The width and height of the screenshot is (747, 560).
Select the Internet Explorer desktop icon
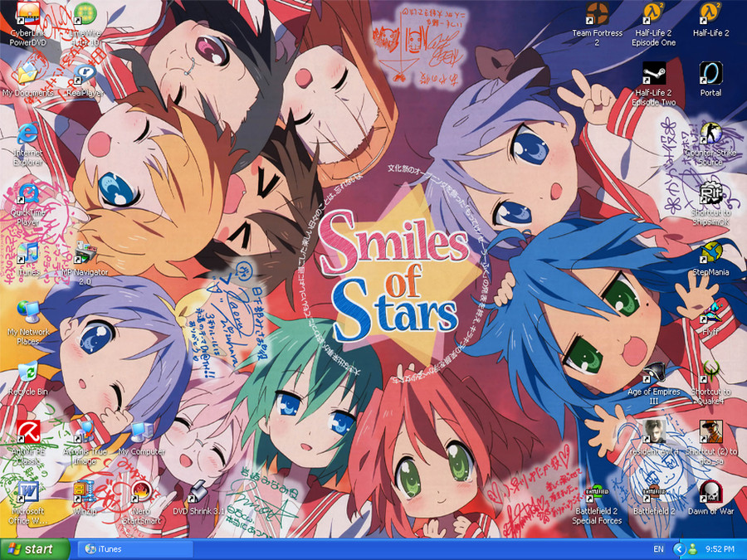pos(27,134)
